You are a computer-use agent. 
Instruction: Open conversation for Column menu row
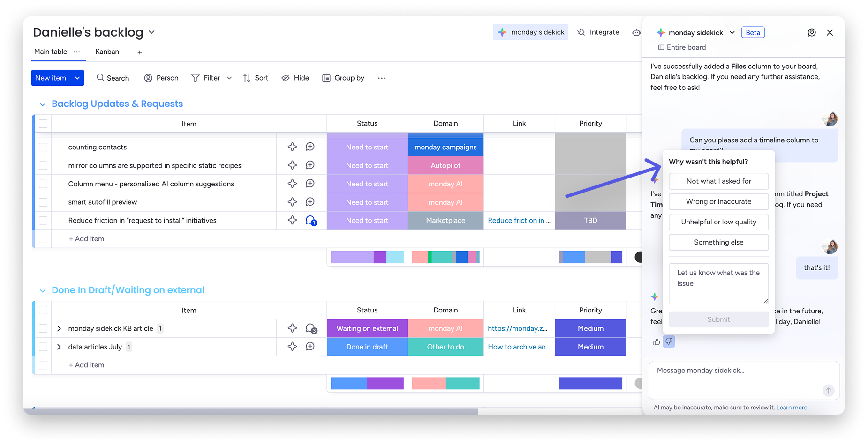310,184
